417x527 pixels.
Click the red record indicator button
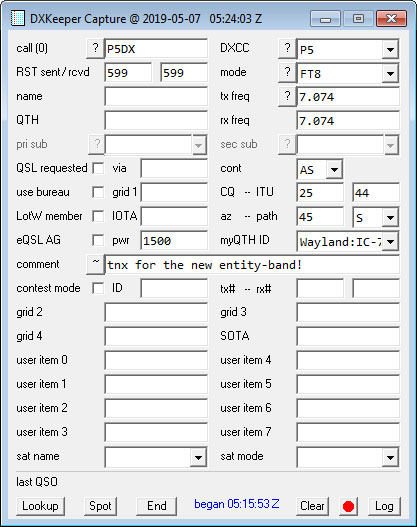tap(348, 506)
